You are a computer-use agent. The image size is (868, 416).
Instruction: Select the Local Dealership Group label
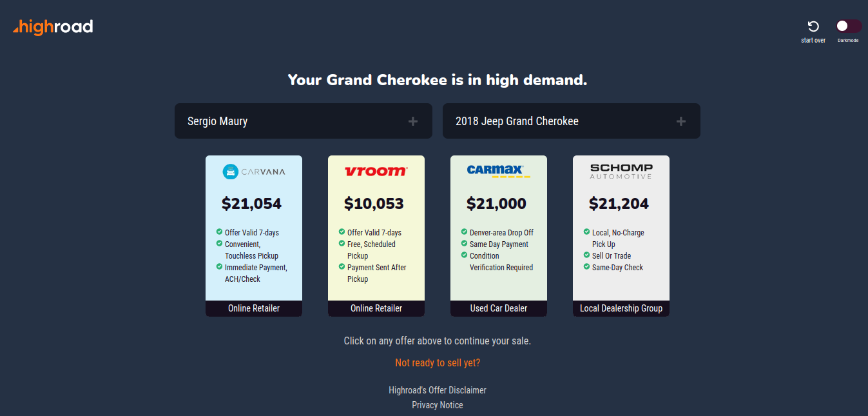(x=621, y=308)
